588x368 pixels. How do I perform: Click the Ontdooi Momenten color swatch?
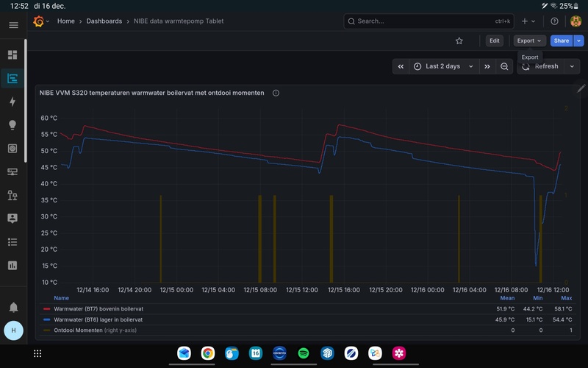pyautogui.click(x=47, y=330)
